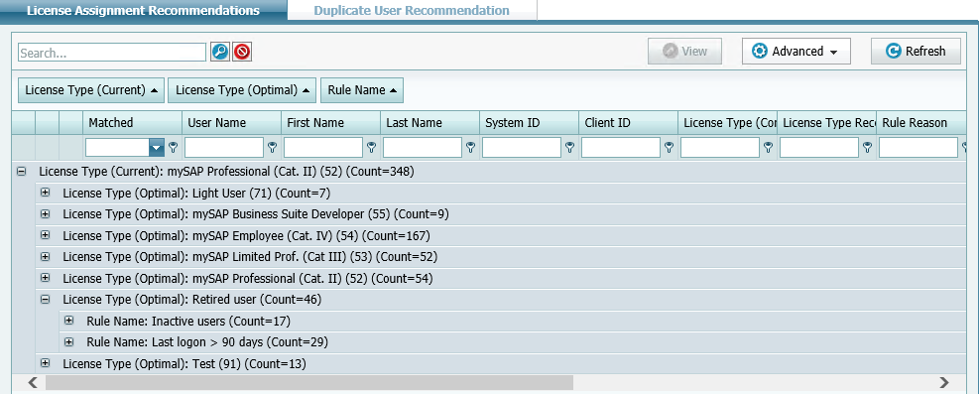Open the Matched filter dropdown
Image resolution: width=980 pixels, height=394 pixels.
point(157,148)
